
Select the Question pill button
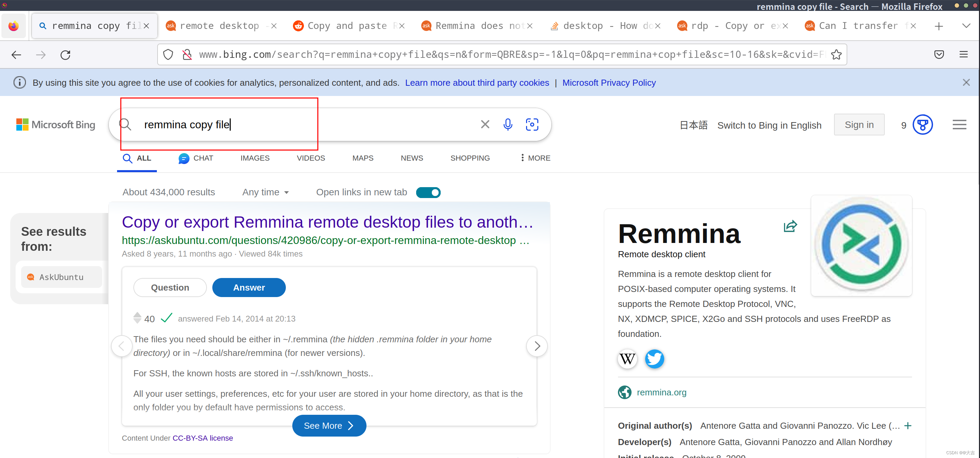point(170,288)
